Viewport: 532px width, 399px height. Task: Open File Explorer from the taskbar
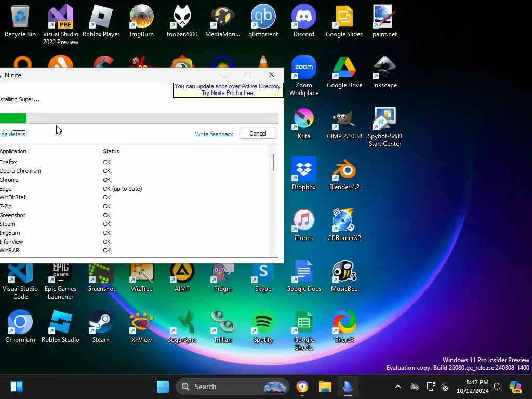click(325, 387)
